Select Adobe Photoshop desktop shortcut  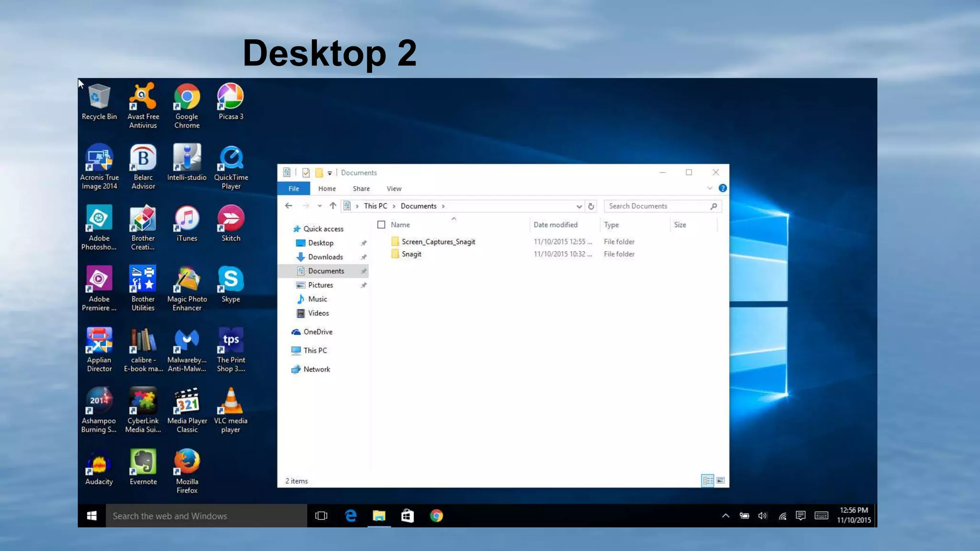pos(99,228)
